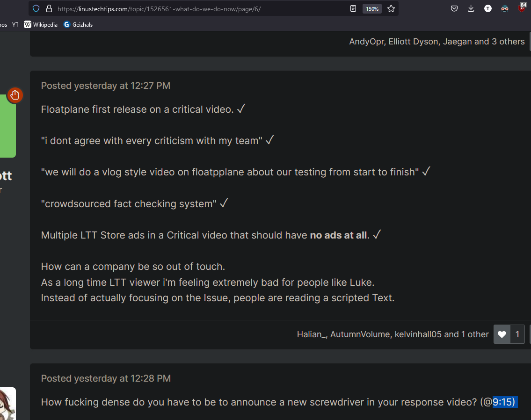Click the site security padlock icon
This screenshot has width=531, height=420.
49,8
